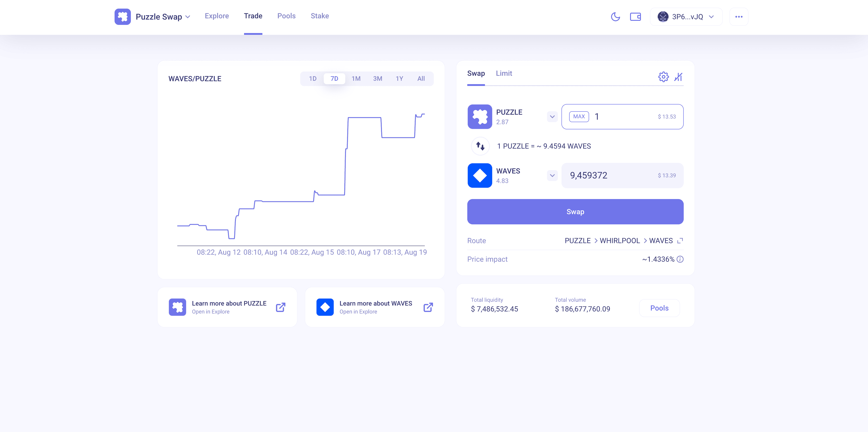Open PUZZLE in Explore via external link icon
868x432 pixels.
(x=280, y=307)
